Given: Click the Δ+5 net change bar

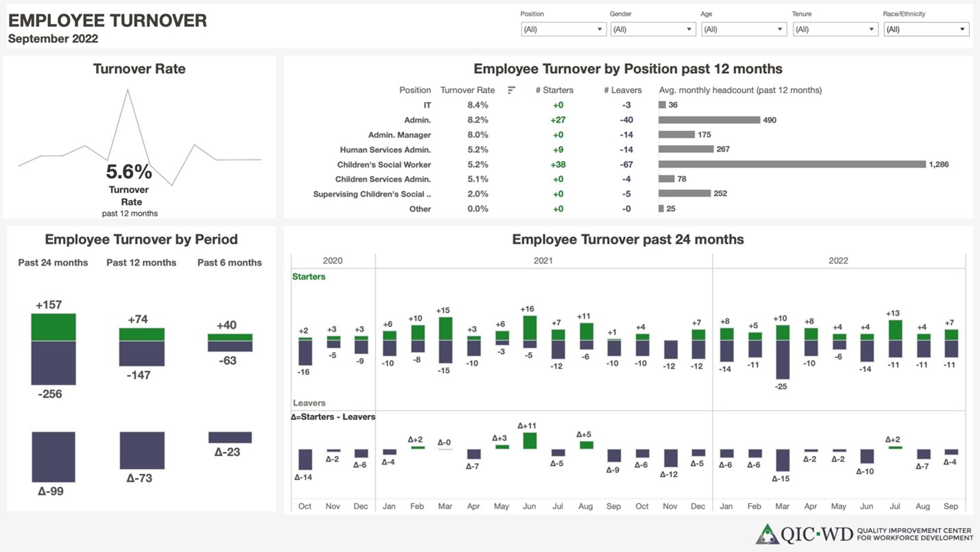Looking at the screenshot, I should 586,445.
